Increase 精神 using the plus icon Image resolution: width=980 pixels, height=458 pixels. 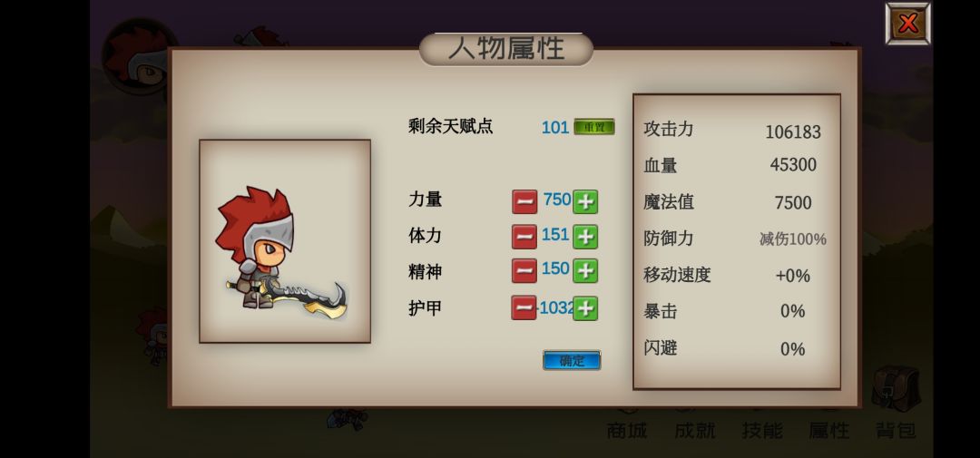pyautogui.click(x=585, y=270)
